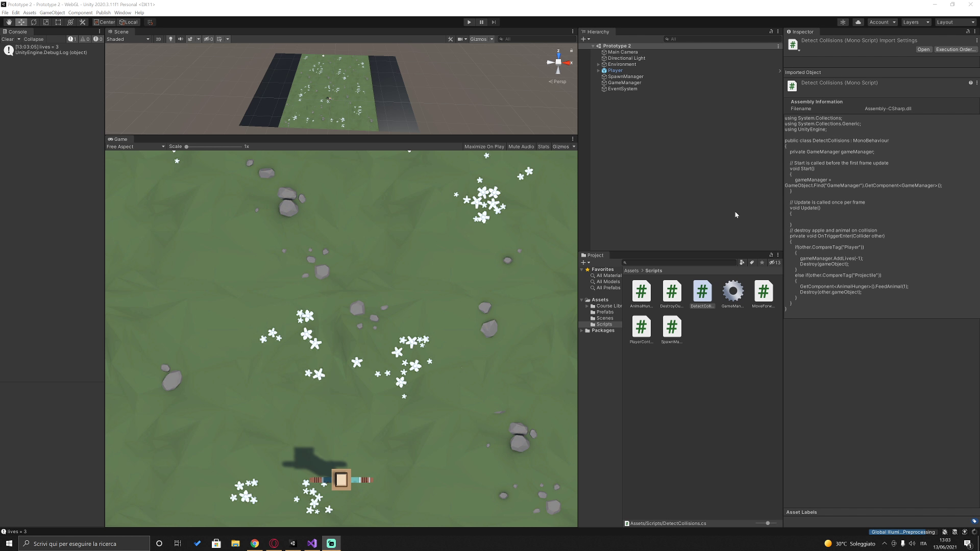Viewport: 980px width, 551px height.
Task: Toggle 2D mode in the Scene view
Action: pyautogui.click(x=159, y=39)
